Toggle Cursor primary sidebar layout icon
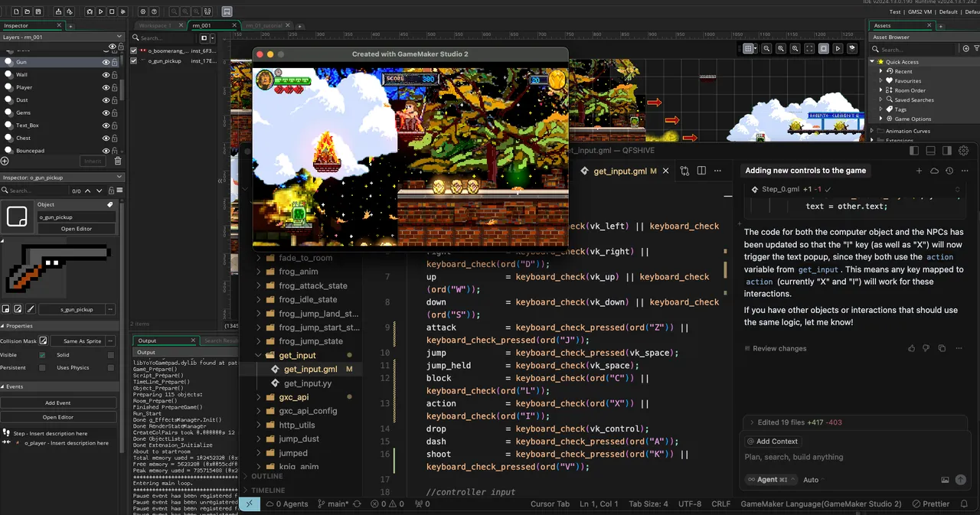Viewport: 980px width, 515px height. point(913,151)
